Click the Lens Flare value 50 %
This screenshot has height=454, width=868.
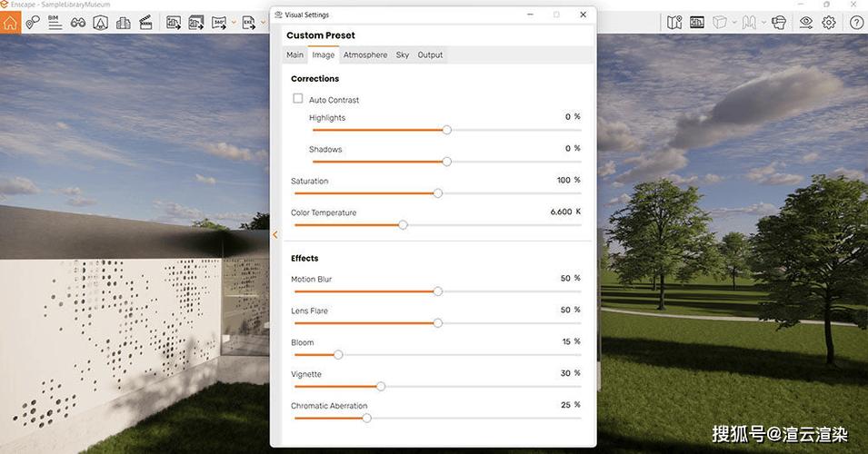570,310
